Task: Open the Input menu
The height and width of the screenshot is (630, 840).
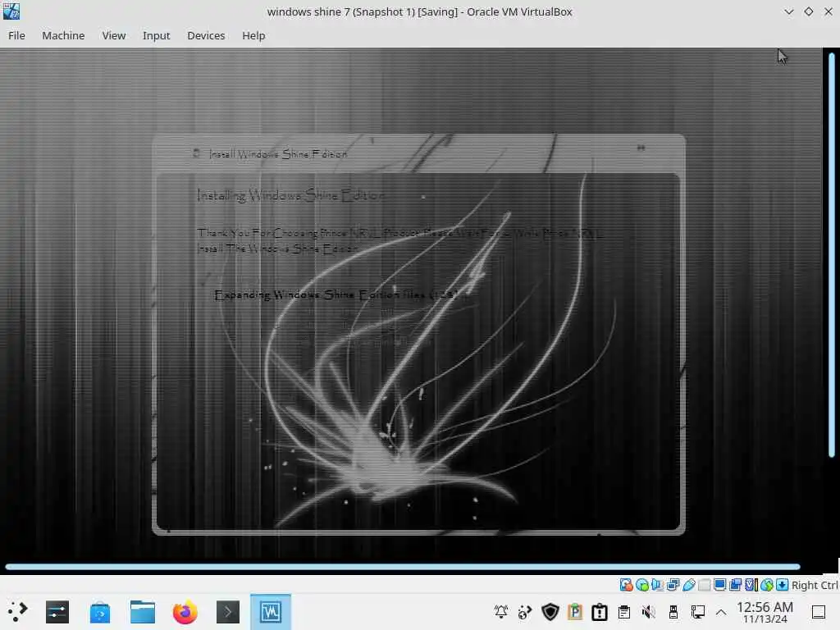Action: click(x=157, y=35)
